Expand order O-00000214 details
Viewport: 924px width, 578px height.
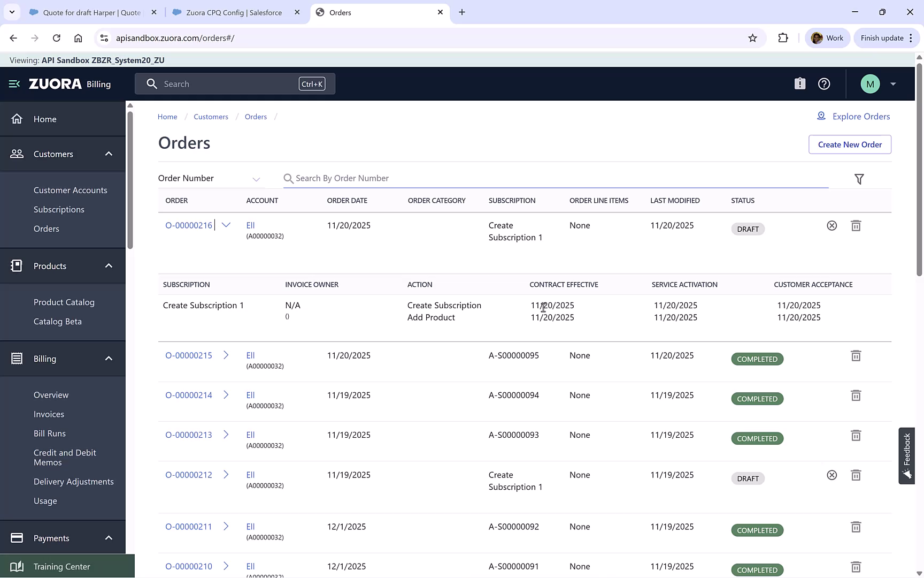(x=226, y=395)
